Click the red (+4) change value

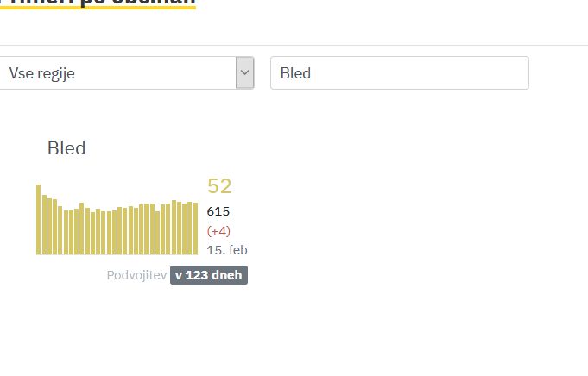pyautogui.click(x=218, y=231)
